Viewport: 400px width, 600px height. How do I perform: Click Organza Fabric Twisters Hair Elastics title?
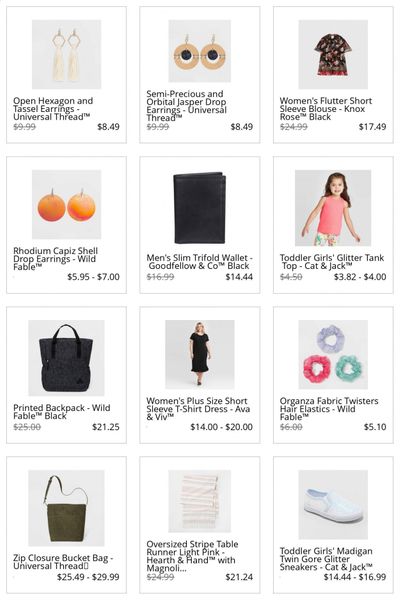pyautogui.click(x=329, y=409)
